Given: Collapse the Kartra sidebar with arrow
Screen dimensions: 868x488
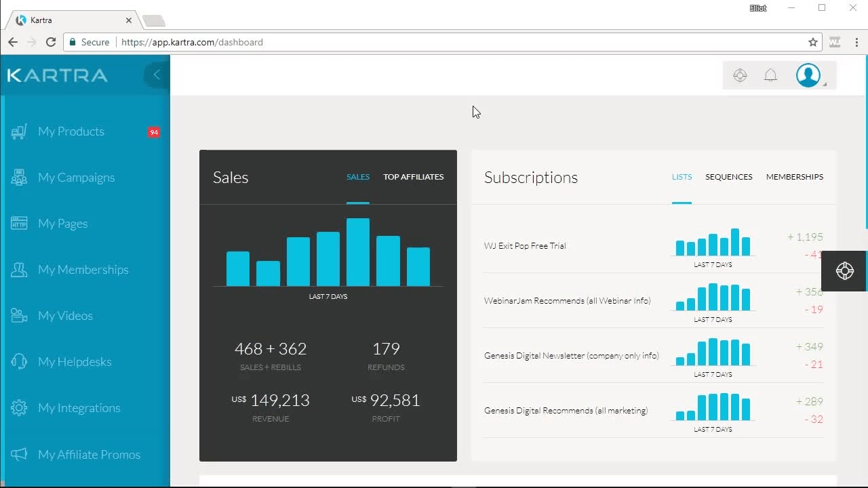Looking at the screenshot, I should (157, 75).
